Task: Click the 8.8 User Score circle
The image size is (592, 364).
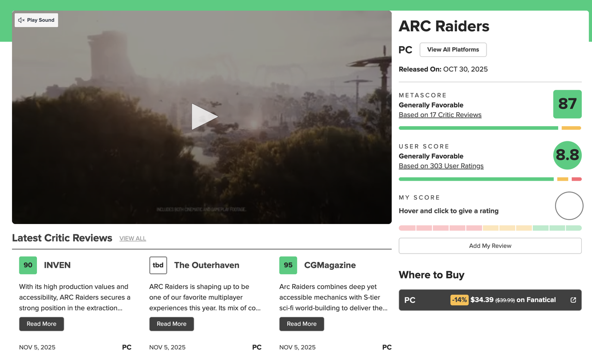Action: 567,155
